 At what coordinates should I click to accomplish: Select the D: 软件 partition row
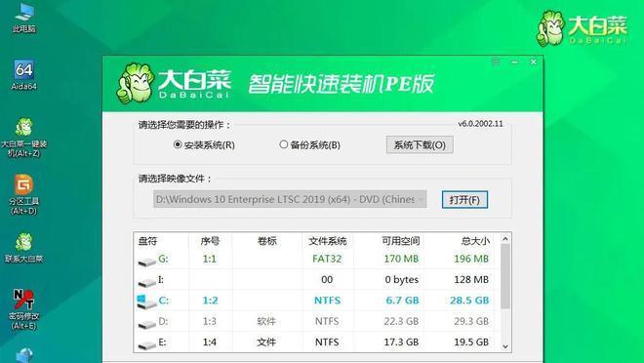point(317,321)
